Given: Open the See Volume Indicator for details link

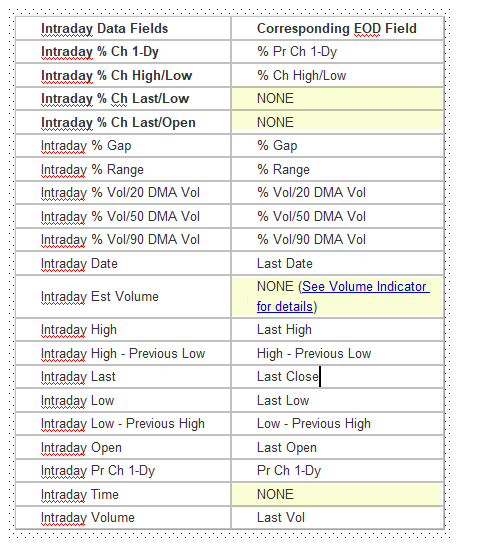Looking at the screenshot, I should [342, 296].
